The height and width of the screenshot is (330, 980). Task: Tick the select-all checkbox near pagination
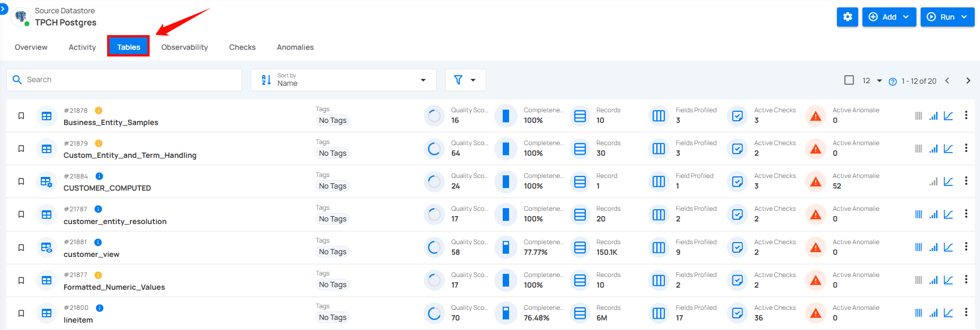849,80
